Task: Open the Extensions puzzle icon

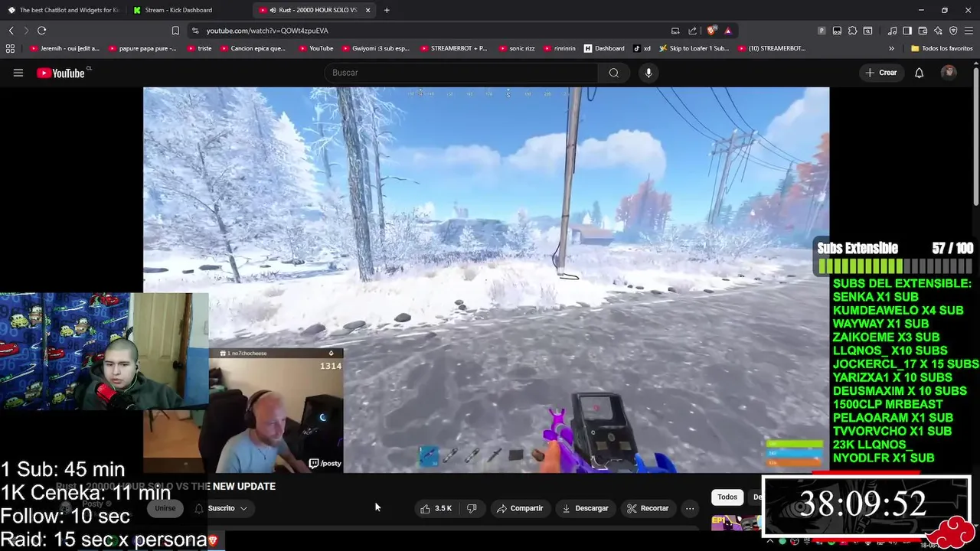Action: pos(852,31)
